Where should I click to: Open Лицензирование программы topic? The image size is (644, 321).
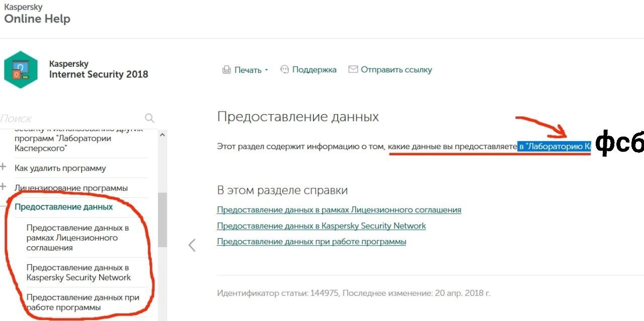[x=71, y=188]
